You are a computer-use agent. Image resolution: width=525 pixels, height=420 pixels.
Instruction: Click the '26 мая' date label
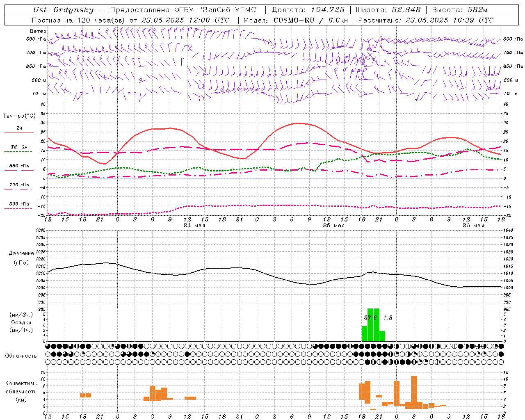[473, 225]
